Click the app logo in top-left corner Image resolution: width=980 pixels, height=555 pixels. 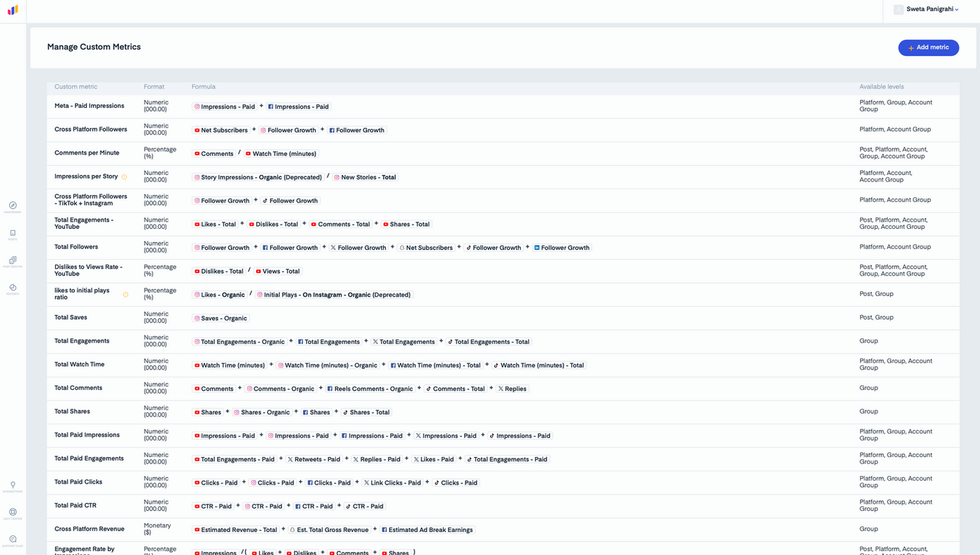tap(13, 10)
